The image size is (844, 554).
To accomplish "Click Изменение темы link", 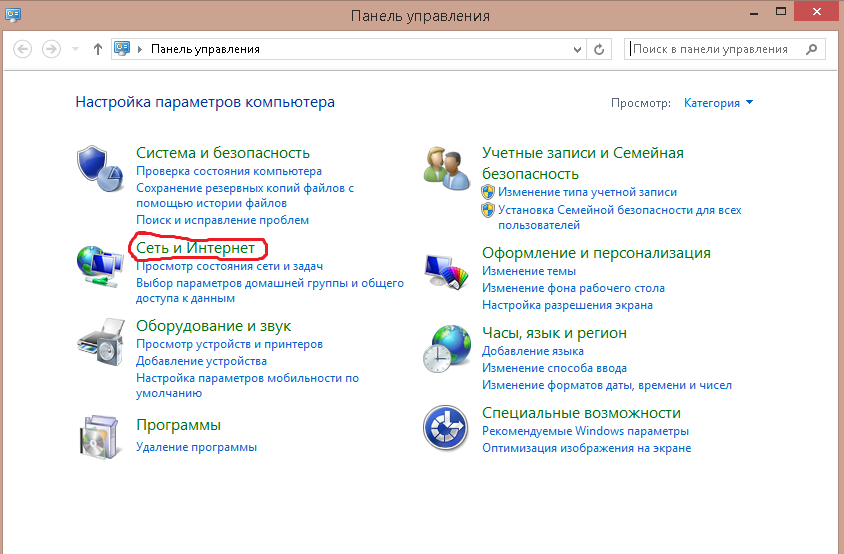I will [529, 271].
